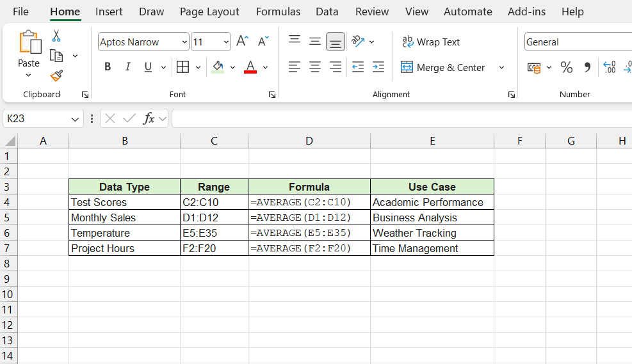The height and width of the screenshot is (364, 632).
Task: Select row 5 header
Action: [x=7, y=218]
